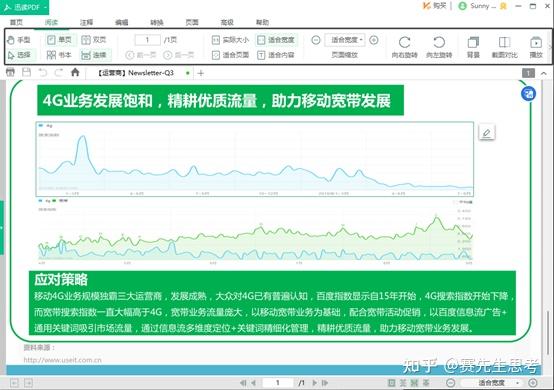Click status bar zoom in plus icon

click(533, 383)
